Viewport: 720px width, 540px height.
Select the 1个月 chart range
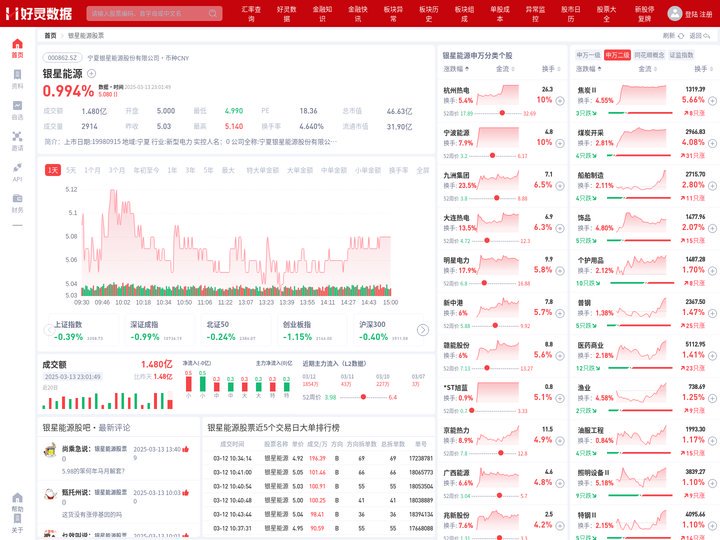[92, 170]
